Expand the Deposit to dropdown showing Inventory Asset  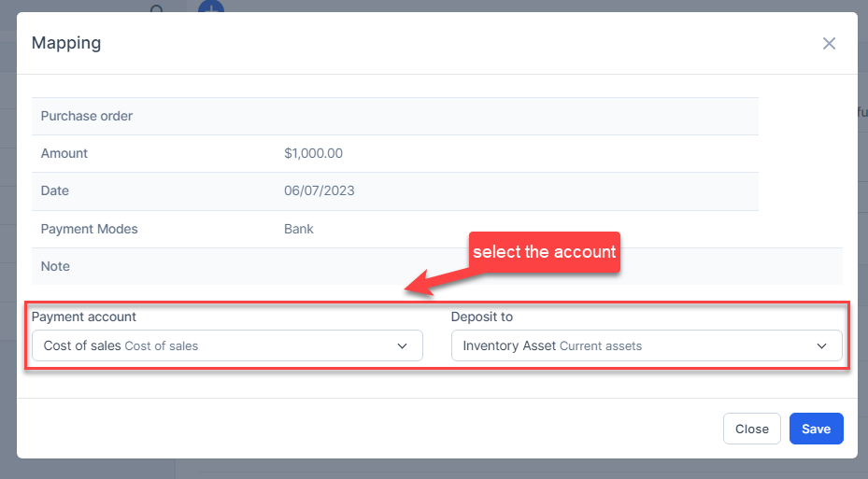click(647, 345)
